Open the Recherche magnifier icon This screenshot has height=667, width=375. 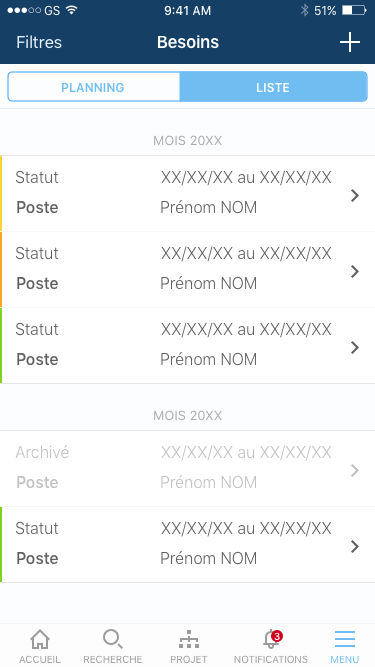point(113,639)
